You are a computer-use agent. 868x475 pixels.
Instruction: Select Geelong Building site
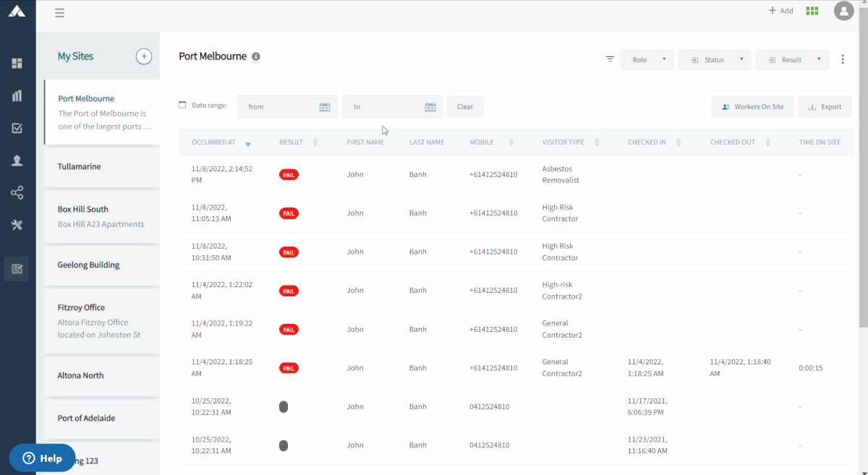pyautogui.click(x=102, y=265)
